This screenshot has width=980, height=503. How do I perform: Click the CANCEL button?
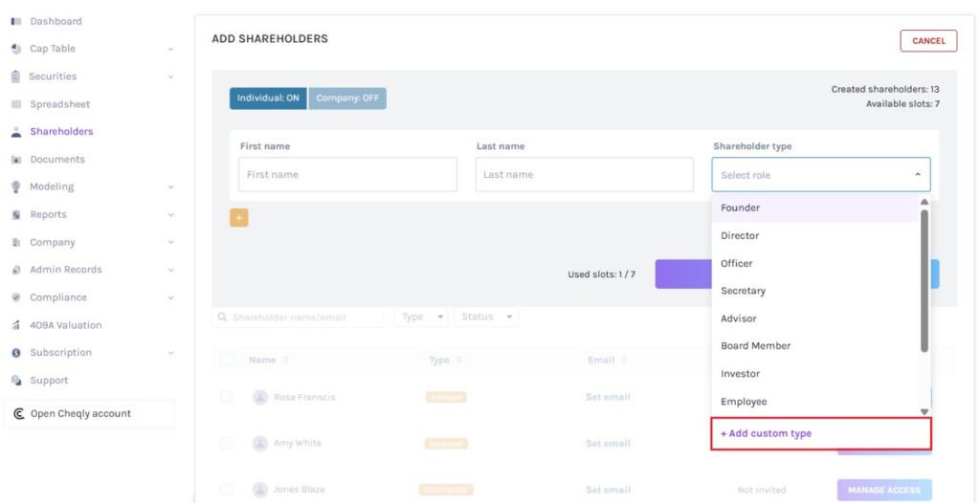coord(928,40)
